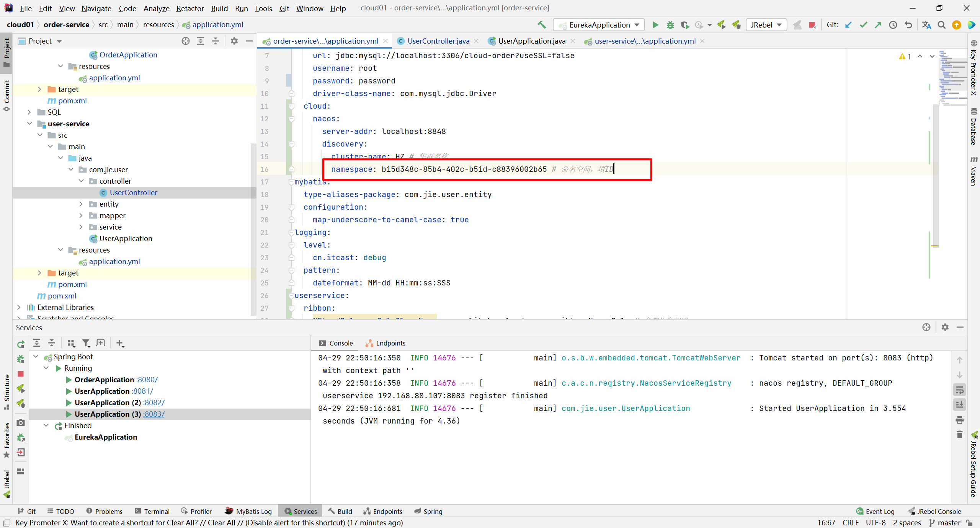Expand External Libraries node
The height and width of the screenshot is (528, 980).
tap(19, 307)
